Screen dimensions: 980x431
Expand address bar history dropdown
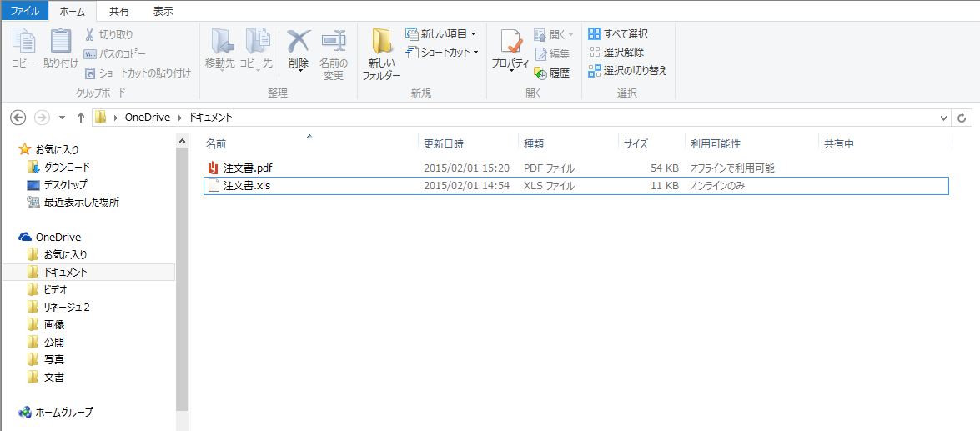tap(944, 118)
